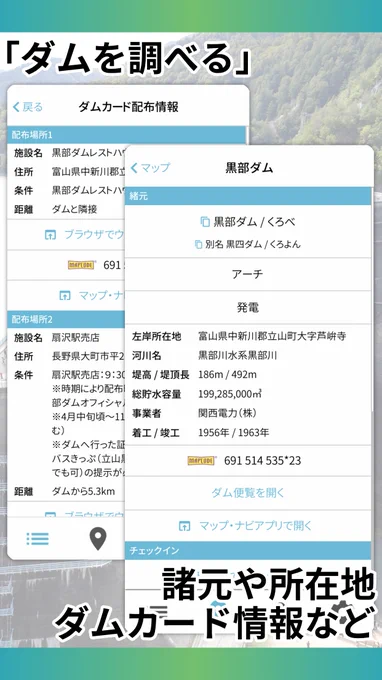Click the 総貯水容量 label

[157, 394]
